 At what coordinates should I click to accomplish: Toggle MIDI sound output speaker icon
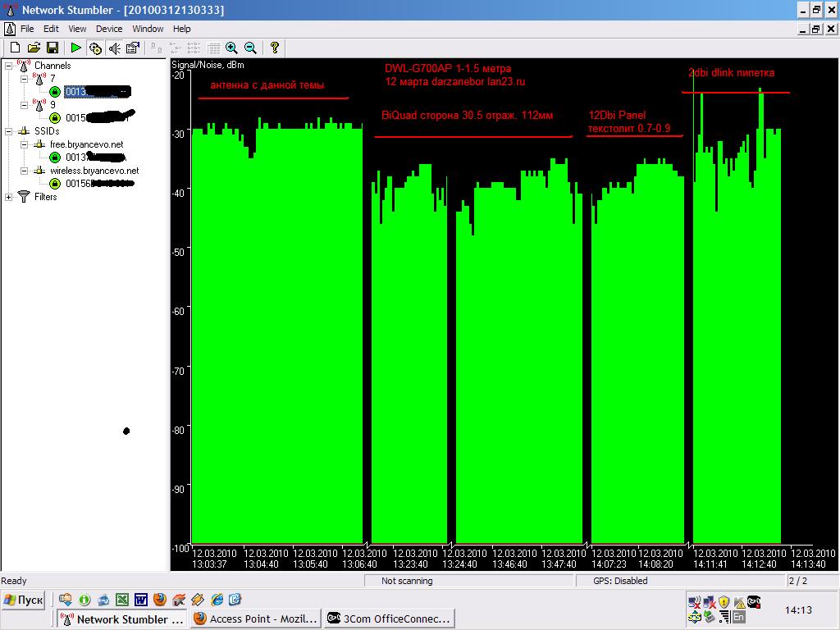(114, 48)
